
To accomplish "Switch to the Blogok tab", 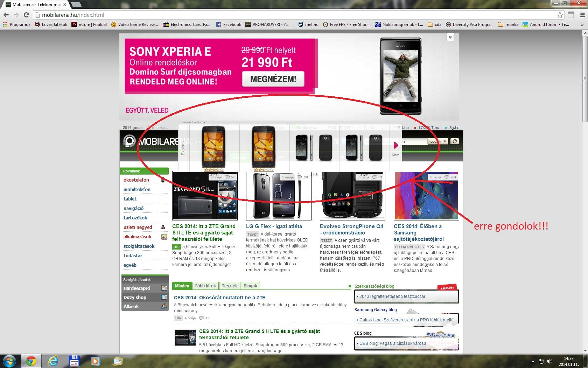I will pos(250,286).
